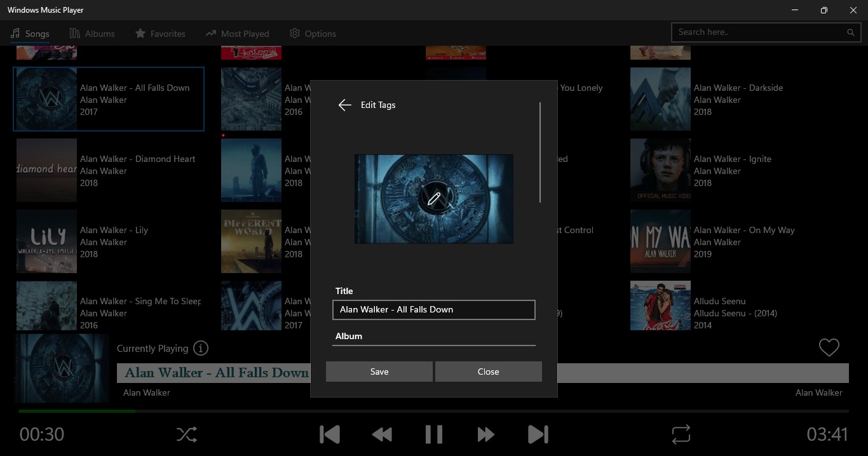868x456 pixels.
Task: Click the Most Played trending arrow icon
Action: click(211, 33)
